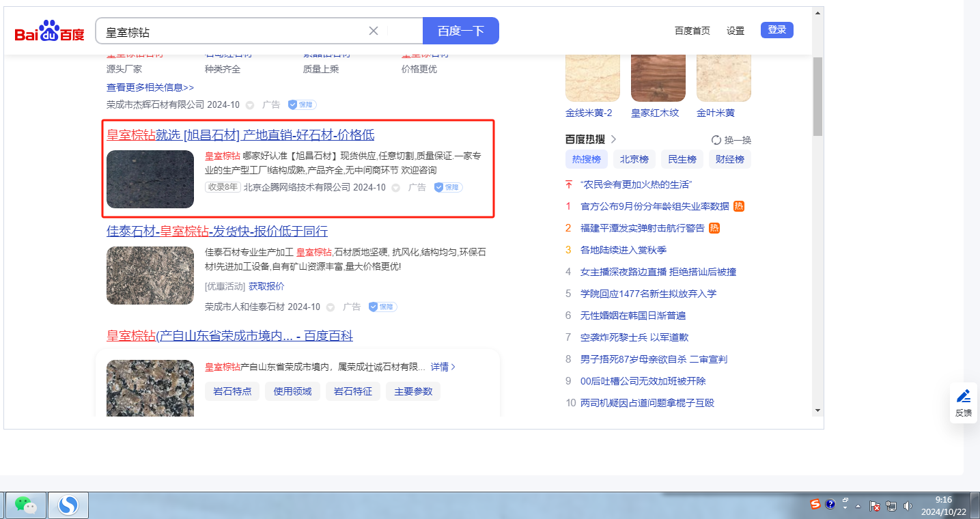Open hot search 无性婚姻在韩国日渐普遍
Screen dimensions: 980x519
(x=633, y=315)
